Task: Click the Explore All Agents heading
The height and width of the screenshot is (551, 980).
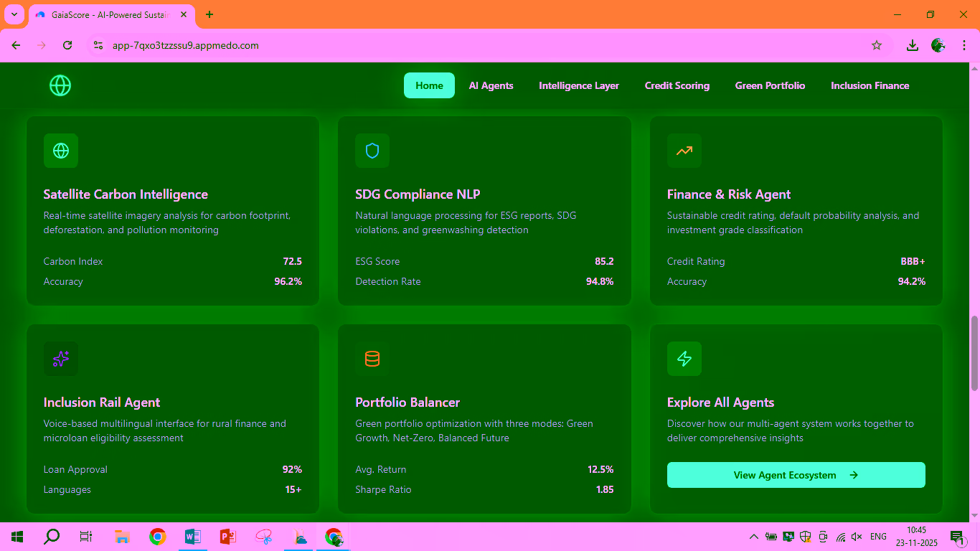Action: [x=721, y=402]
